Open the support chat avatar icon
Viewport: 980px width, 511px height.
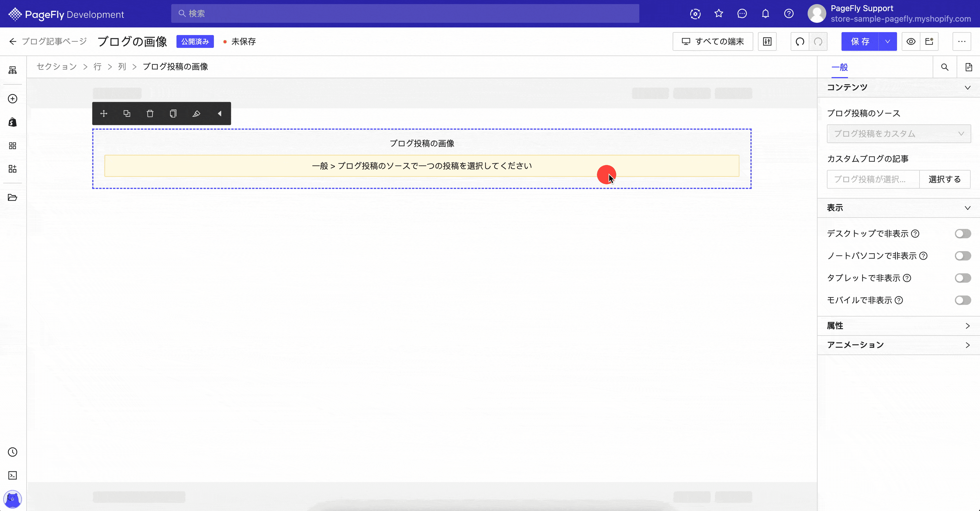coord(13,499)
